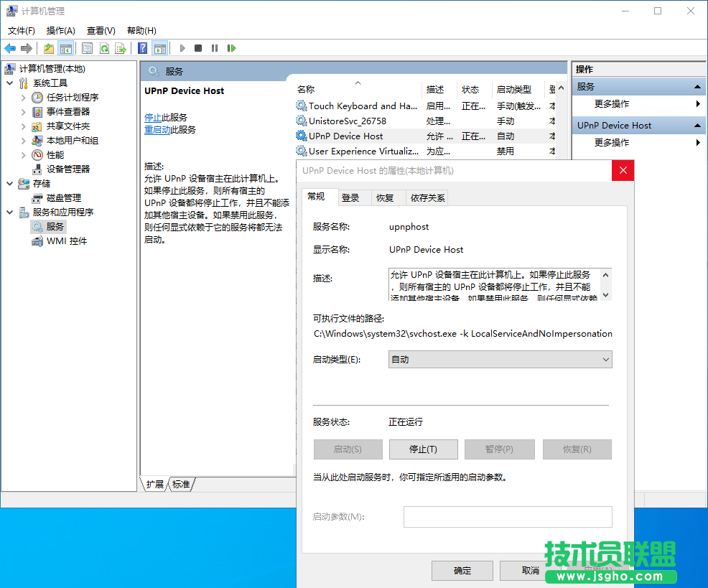Select the Standard (标准) view tab

pyautogui.click(x=181, y=485)
